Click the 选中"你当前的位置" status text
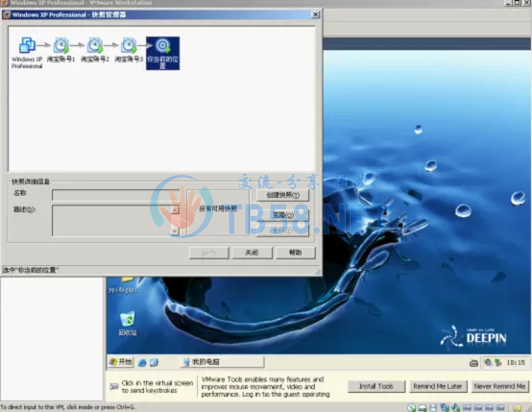Screen dimensions: 532x412 [x=30, y=270]
